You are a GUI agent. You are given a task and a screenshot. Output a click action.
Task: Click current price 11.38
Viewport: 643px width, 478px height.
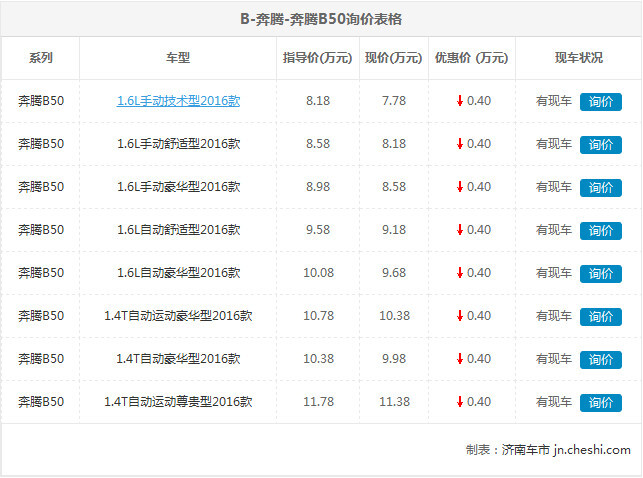click(x=394, y=402)
